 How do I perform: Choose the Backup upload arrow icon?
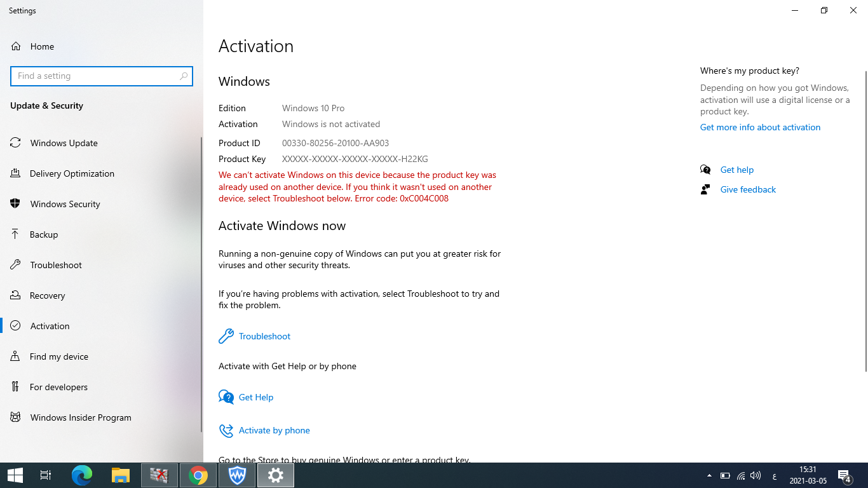pos(15,234)
